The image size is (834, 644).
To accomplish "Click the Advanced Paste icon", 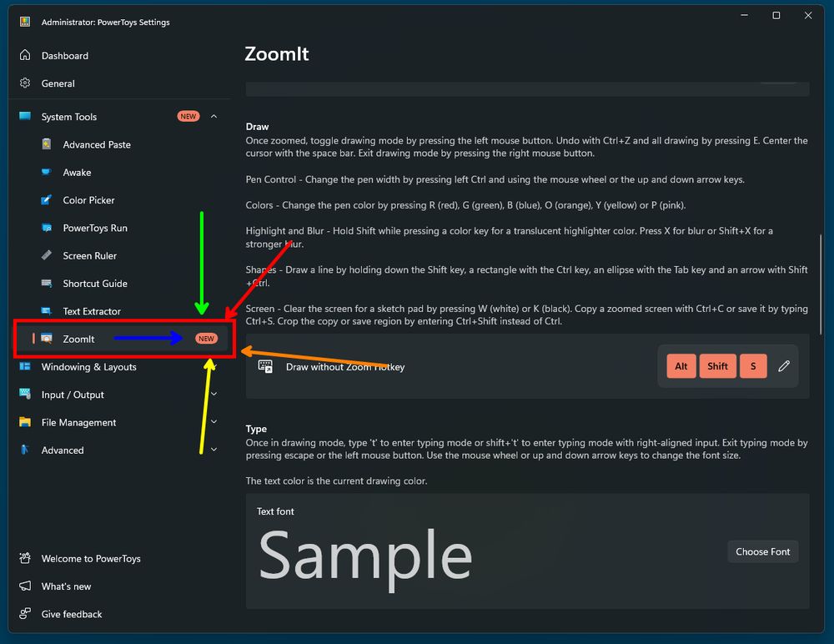I will 46,143.
